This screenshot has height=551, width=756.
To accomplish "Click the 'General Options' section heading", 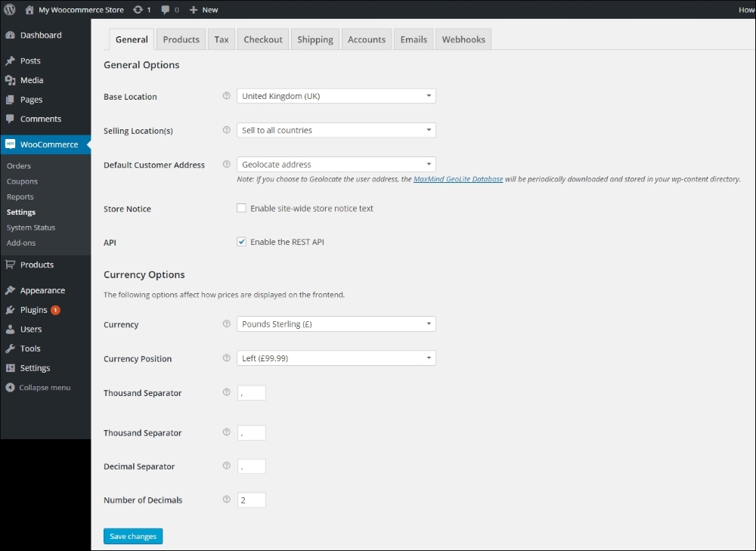I will 142,65.
